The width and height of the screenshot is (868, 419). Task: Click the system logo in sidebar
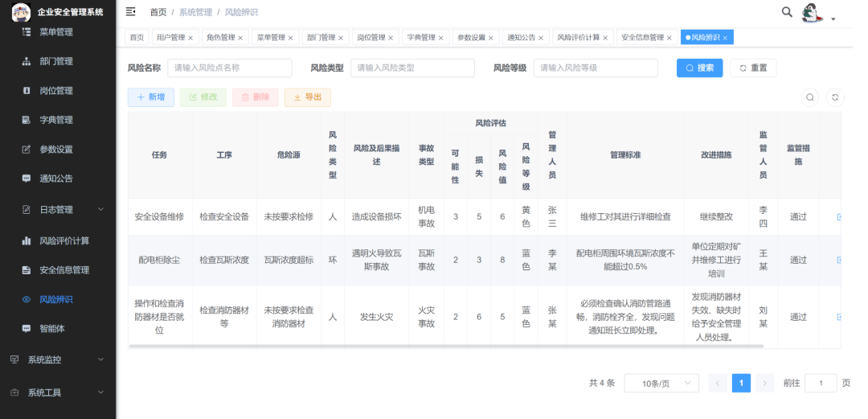tap(21, 11)
